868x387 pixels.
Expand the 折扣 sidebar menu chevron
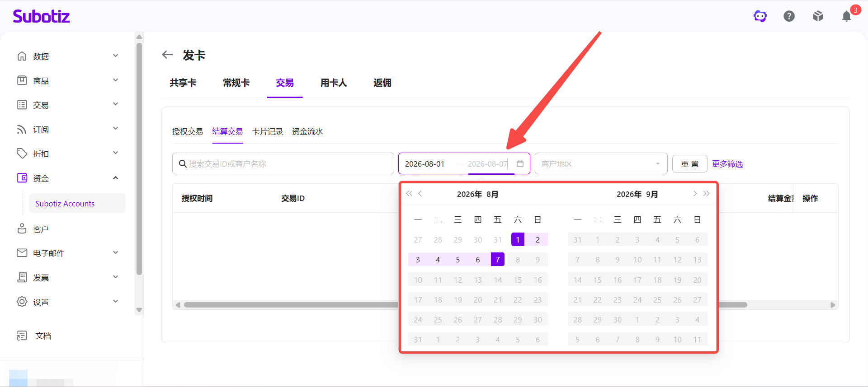[x=115, y=153]
